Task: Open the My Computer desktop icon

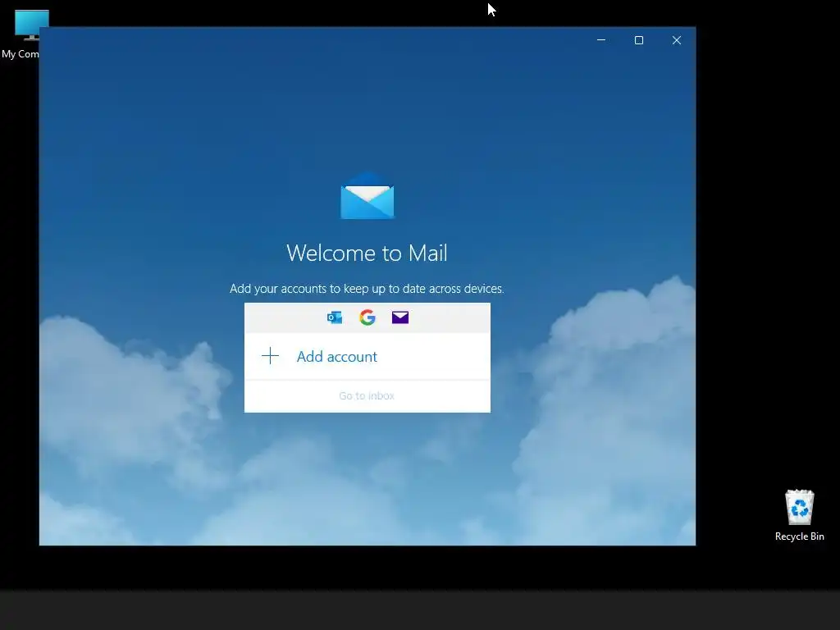Action: (21, 34)
